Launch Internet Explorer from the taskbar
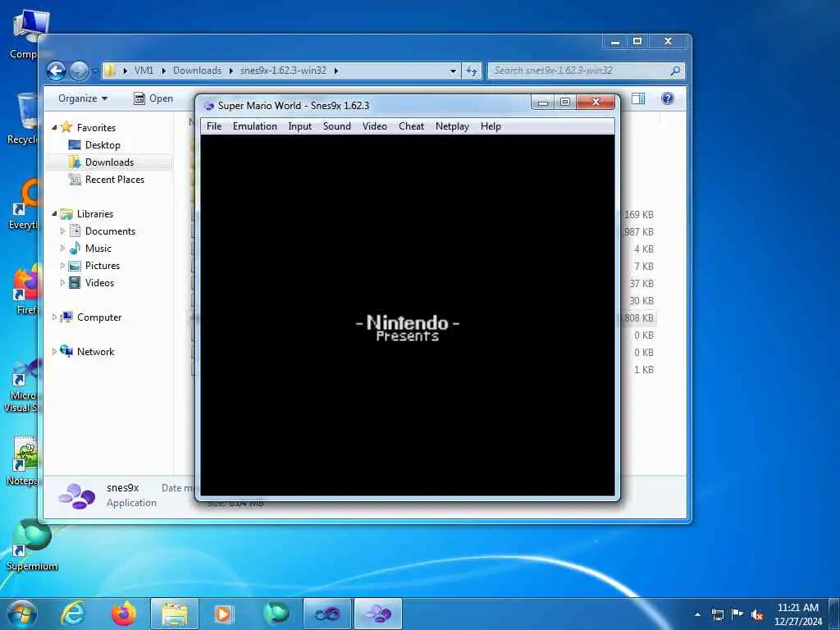The height and width of the screenshot is (630, 840). (73, 614)
